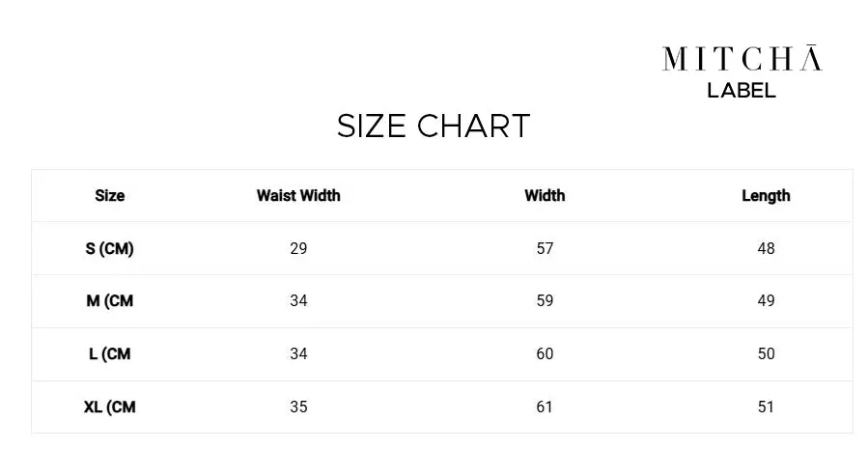Select width value 60 in L row
This screenshot has width=868, height=450.
pos(545,353)
